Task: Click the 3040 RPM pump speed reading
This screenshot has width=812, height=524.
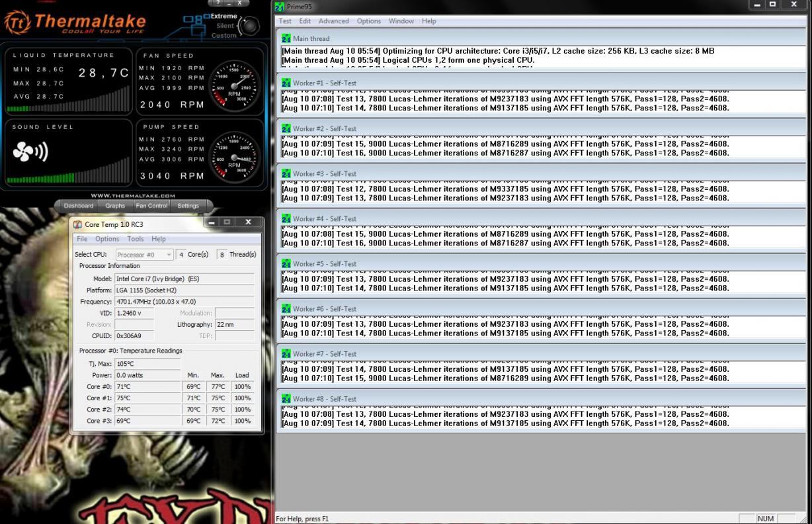Action: [x=171, y=176]
